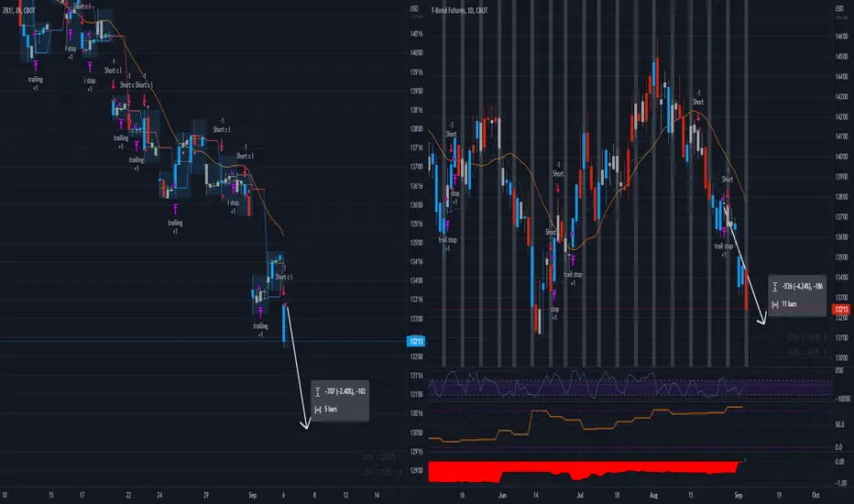
Task: Click the last blue candle on the ZB1! chart
Action: [x=284, y=325]
